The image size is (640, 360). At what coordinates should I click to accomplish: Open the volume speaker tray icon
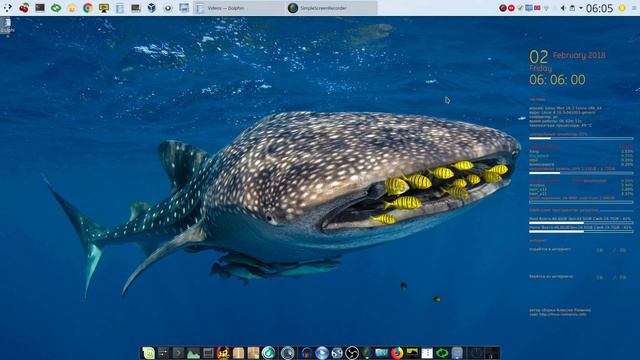pos(563,8)
